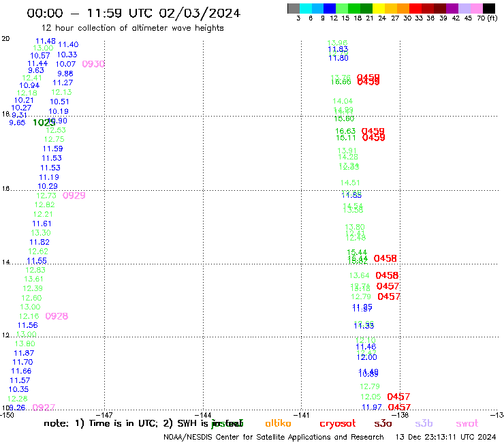Click the blue wave height value '11.61'
The image size is (504, 443).
pos(42,224)
